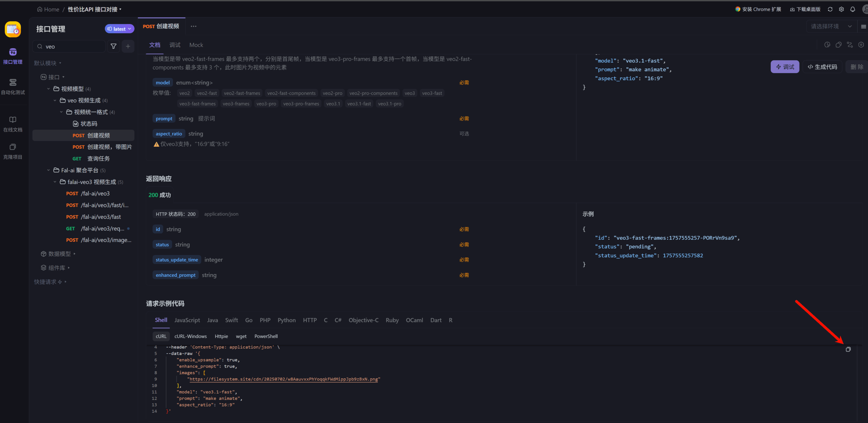Open the notifications bell icon
The height and width of the screenshot is (423, 868).
coord(853,9)
